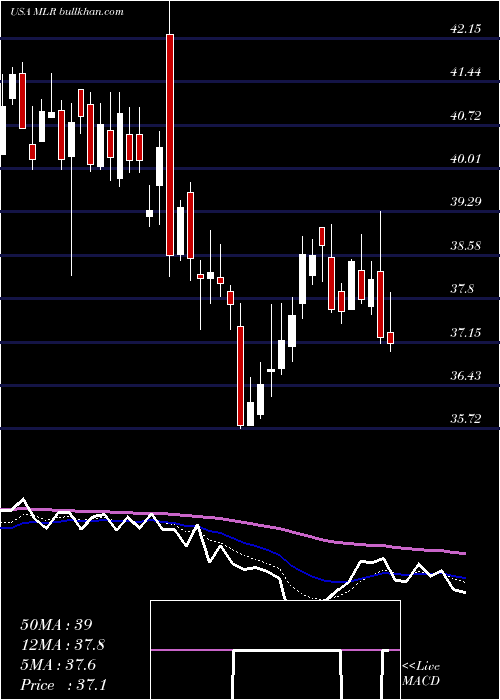The width and height of the screenshot is (500, 700).
Task: Click the 37.15 price level label
Action: pos(465,333)
